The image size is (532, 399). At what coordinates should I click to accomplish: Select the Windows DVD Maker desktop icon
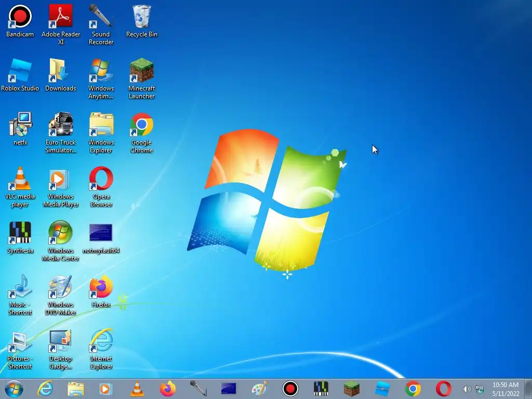click(x=61, y=295)
